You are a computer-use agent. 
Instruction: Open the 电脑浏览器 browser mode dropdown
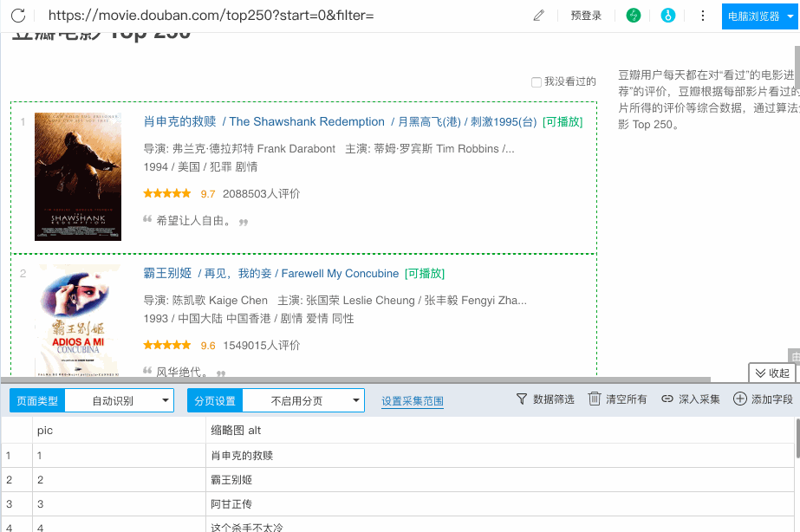point(759,16)
